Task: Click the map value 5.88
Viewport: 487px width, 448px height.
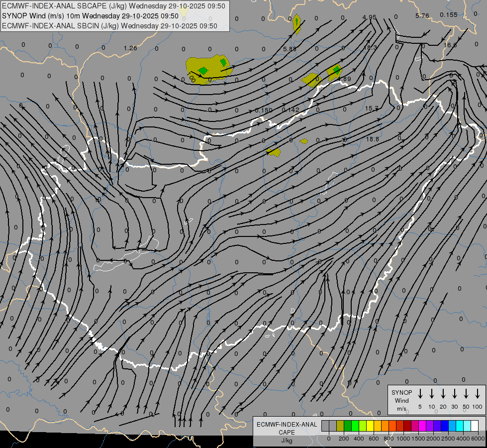Action: tap(290, 49)
